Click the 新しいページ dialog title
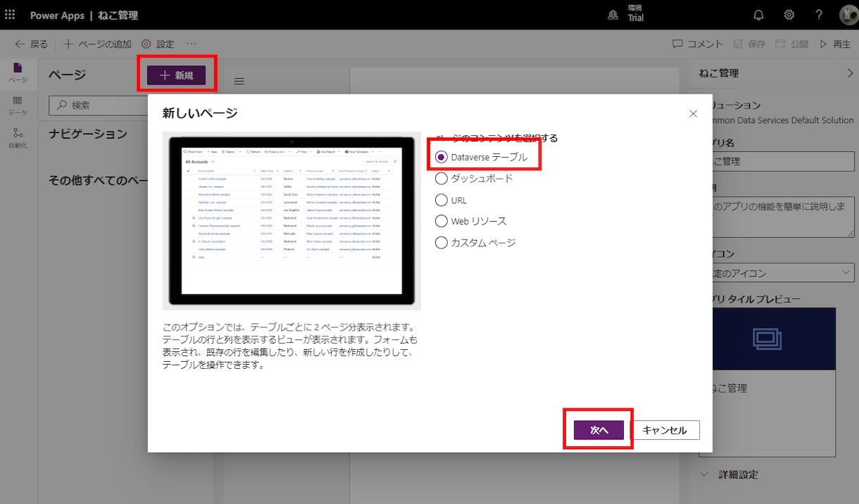 pos(200,113)
